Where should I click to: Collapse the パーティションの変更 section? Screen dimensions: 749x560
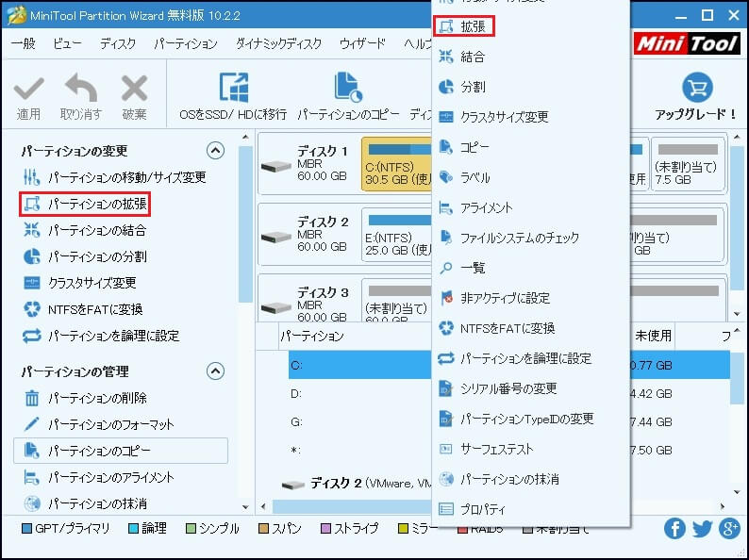coord(215,151)
